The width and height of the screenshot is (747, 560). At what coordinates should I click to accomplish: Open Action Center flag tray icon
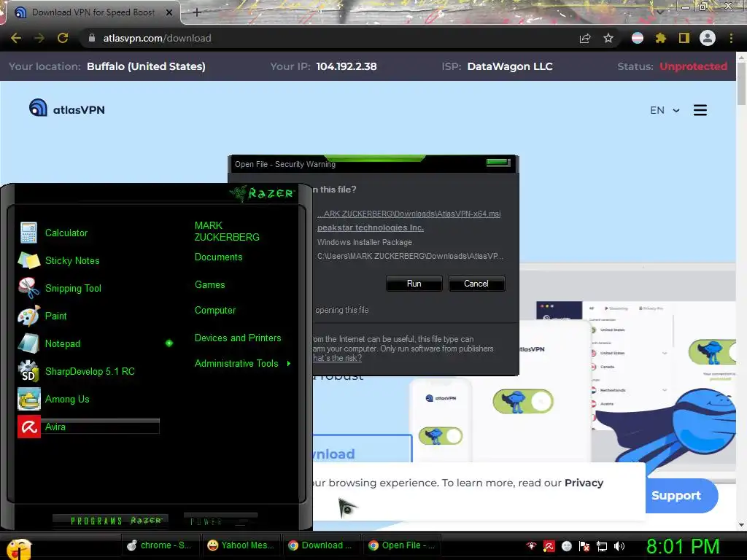click(584, 546)
